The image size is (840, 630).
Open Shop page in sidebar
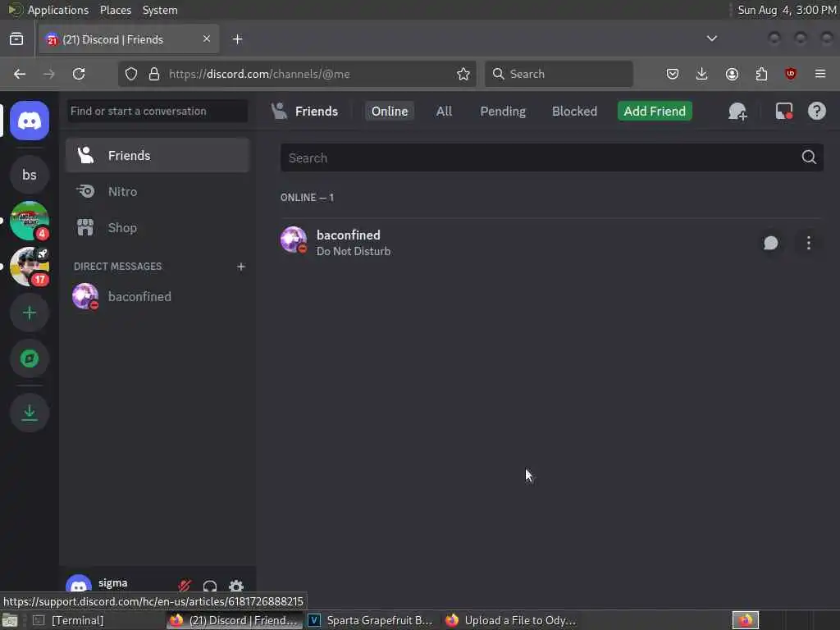[x=157, y=228]
